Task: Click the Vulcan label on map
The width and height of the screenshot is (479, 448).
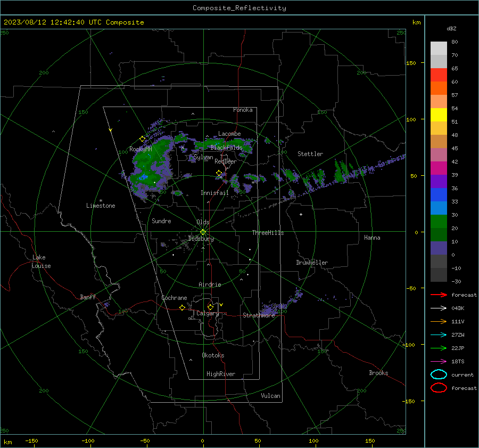Action: tap(271, 396)
